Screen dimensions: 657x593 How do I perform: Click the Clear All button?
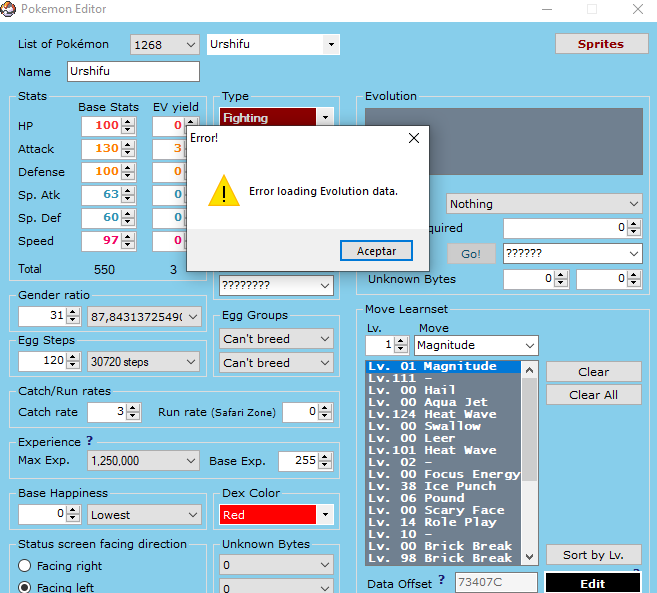pos(593,395)
